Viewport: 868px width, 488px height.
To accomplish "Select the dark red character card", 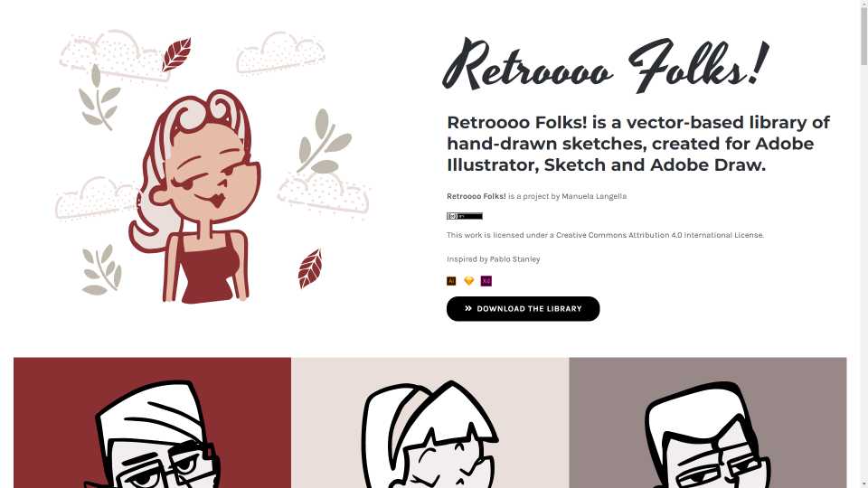I will 152,423.
